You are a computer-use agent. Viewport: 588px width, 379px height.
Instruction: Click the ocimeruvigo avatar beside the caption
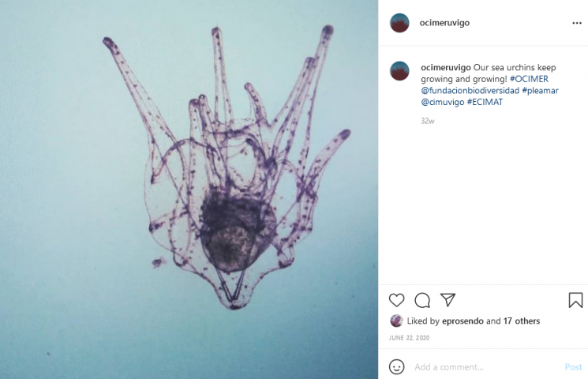(399, 71)
